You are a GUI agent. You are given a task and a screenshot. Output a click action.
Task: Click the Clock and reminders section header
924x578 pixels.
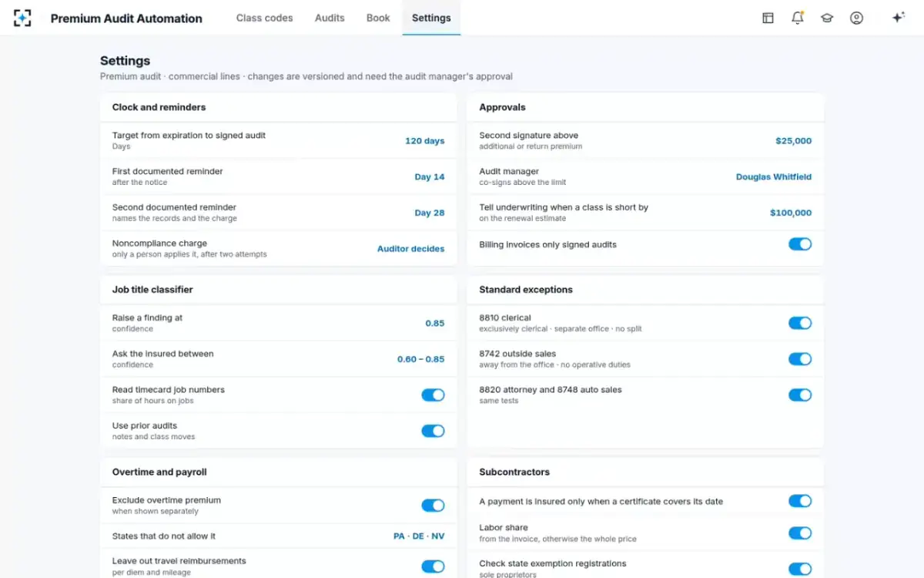point(159,107)
